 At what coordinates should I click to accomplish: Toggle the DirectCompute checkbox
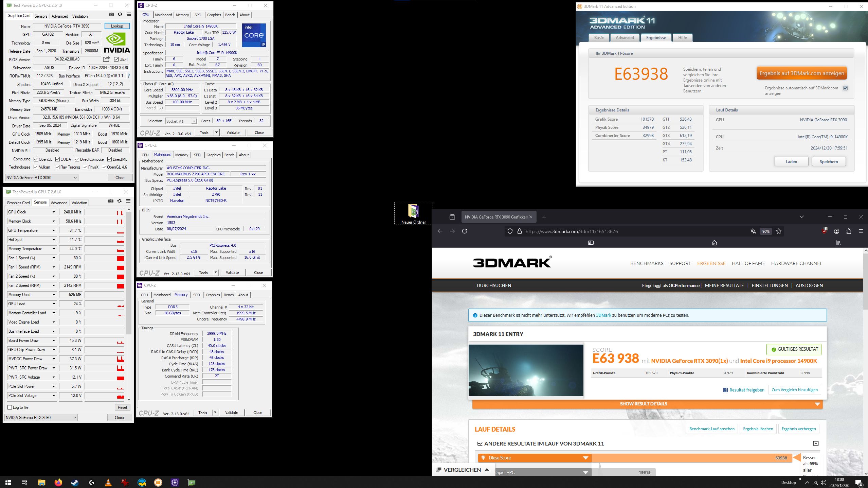pos(77,159)
